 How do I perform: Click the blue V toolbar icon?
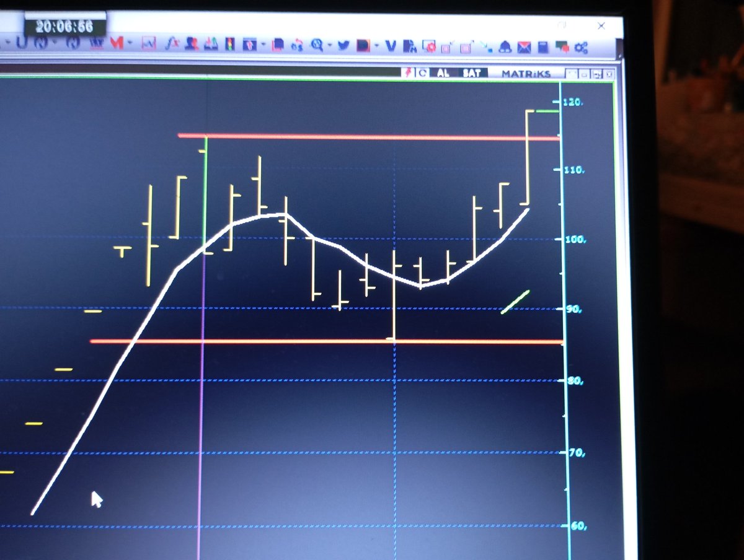point(391,45)
